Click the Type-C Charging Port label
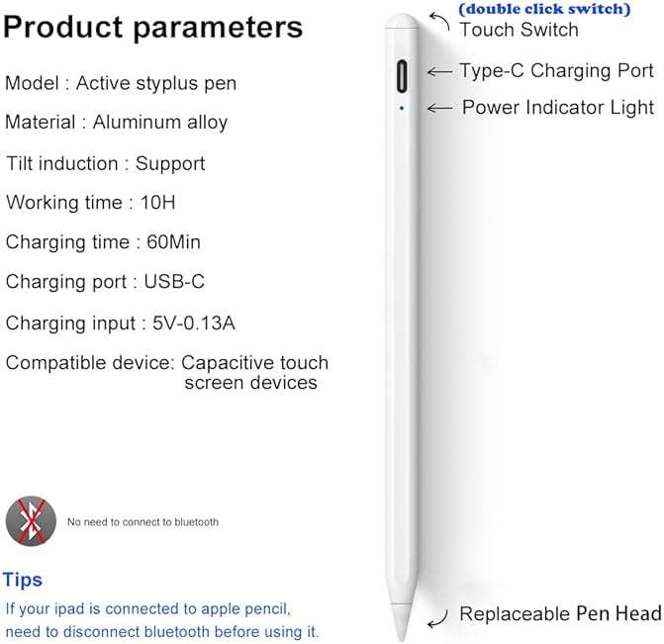The width and height of the screenshot is (664, 644). (556, 70)
